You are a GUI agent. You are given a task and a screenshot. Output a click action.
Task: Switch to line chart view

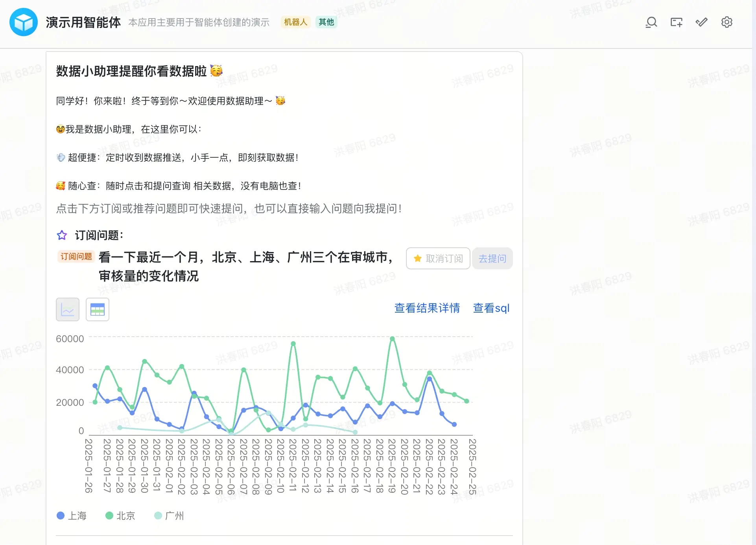click(68, 309)
